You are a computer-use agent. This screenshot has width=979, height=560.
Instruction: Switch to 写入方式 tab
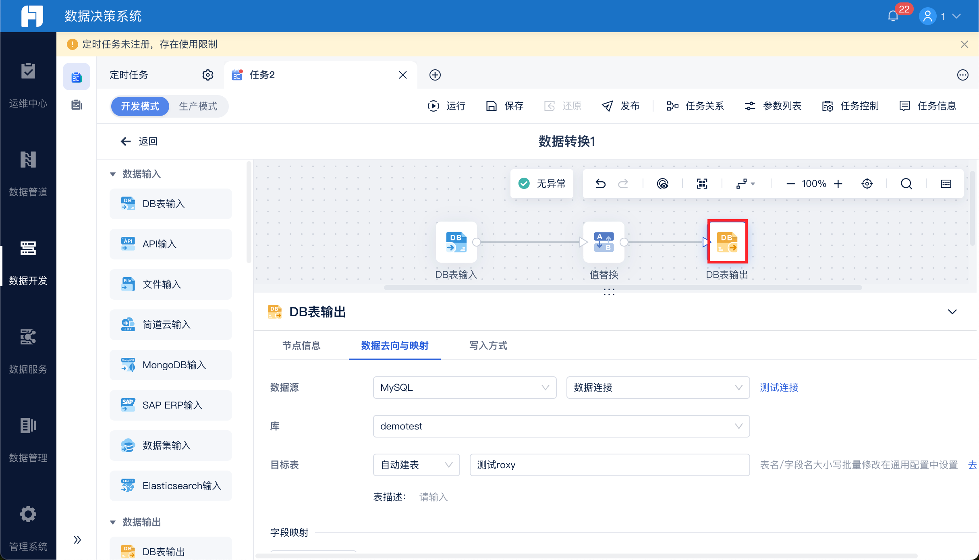point(488,345)
